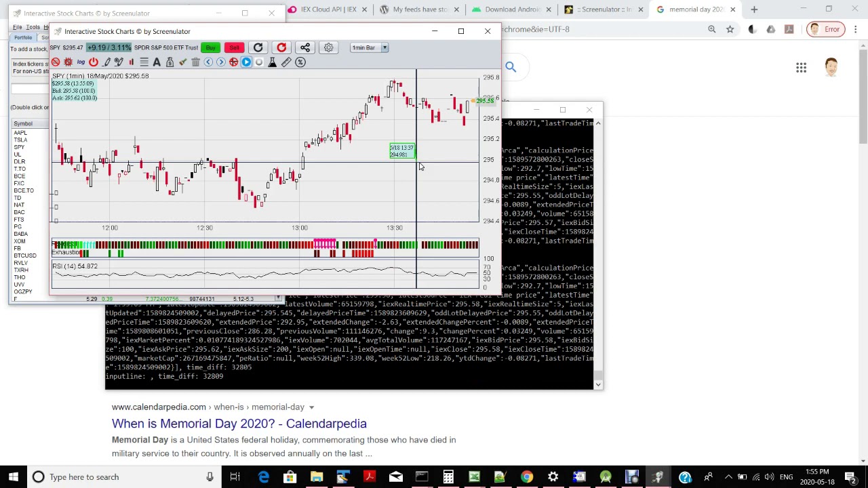
Task: Open chart settings with the gear icon
Action: pyautogui.click(x=328, y=47)
